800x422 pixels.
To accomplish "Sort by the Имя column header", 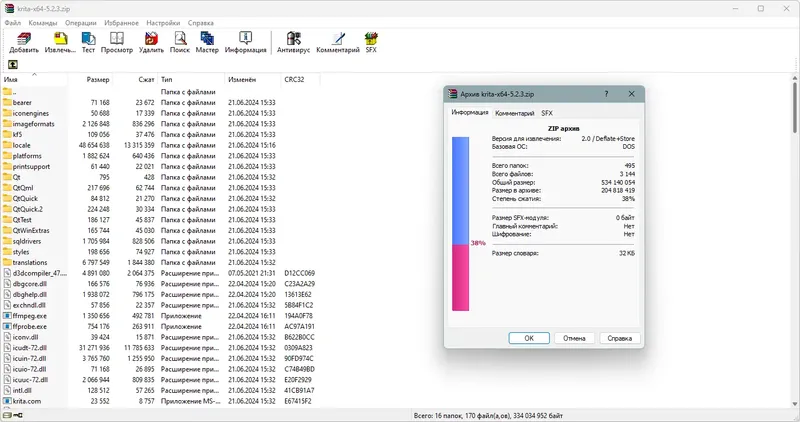I will point(34,80).
